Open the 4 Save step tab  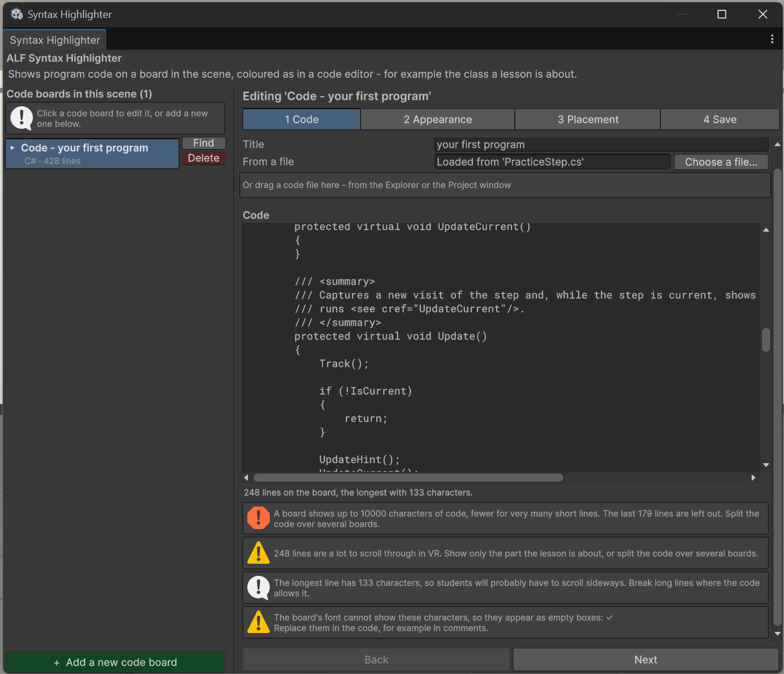[x=720, y=120]
